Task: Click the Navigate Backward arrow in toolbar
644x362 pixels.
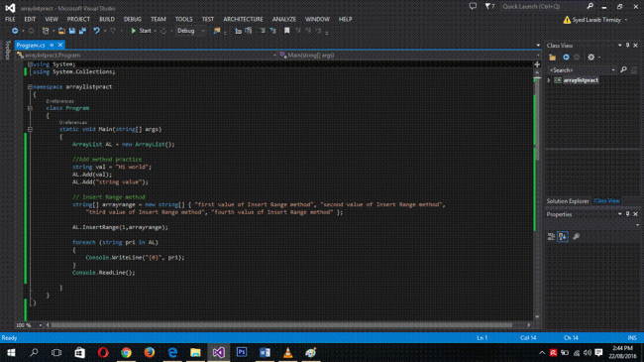Action: pos(15,31)
